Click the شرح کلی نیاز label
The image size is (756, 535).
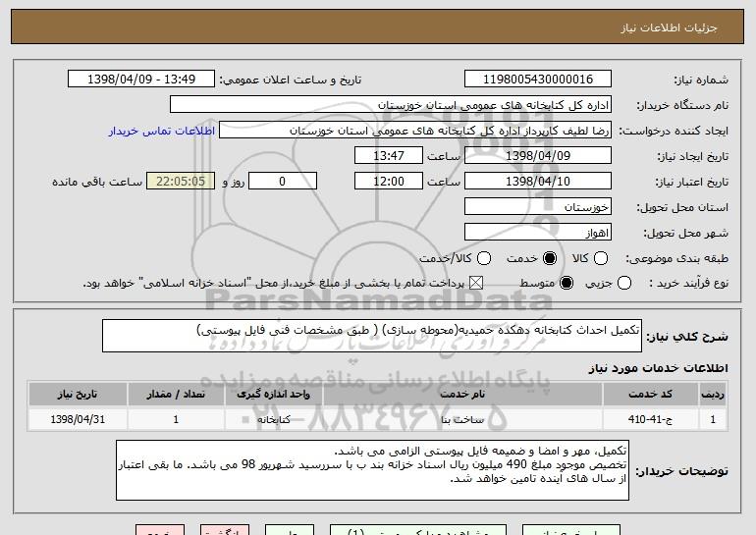687,337
